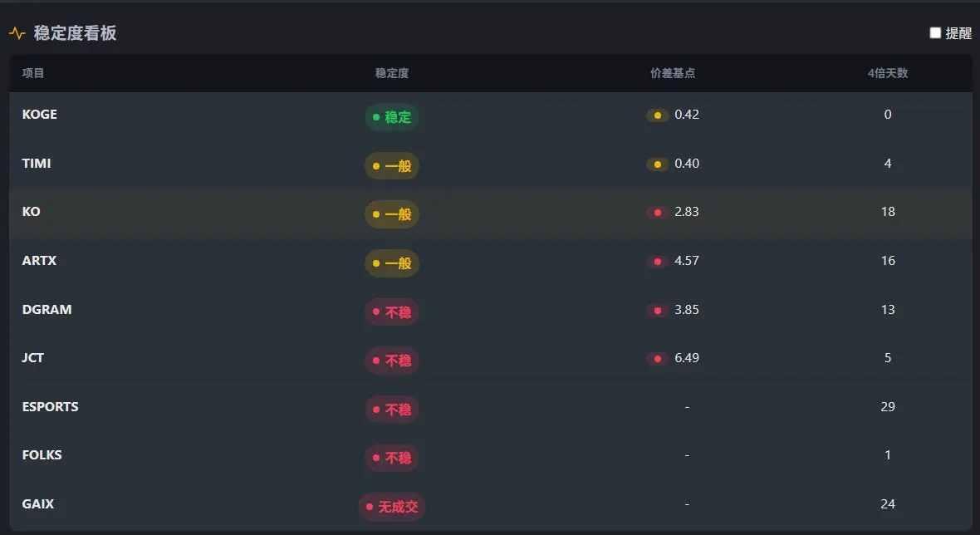Click the red dot beside 2.83
Viewport: 980px width, 535px height.
(x=658, y=213)
